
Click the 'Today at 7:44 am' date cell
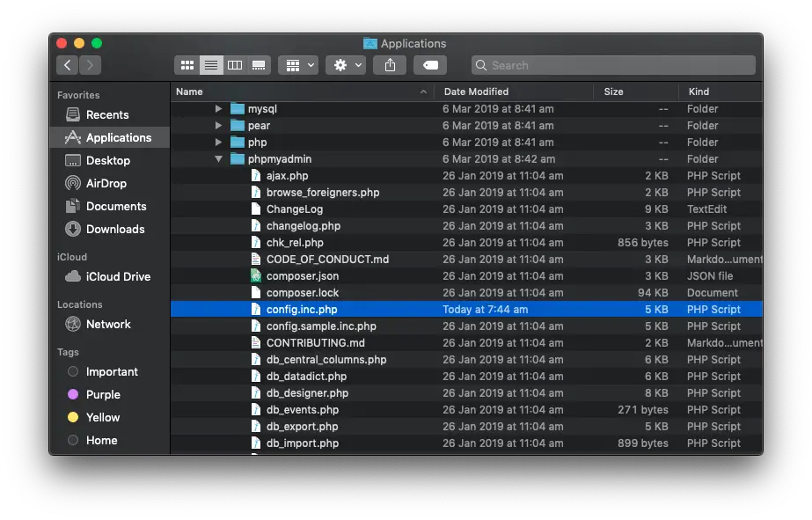[x=486, y=309]
